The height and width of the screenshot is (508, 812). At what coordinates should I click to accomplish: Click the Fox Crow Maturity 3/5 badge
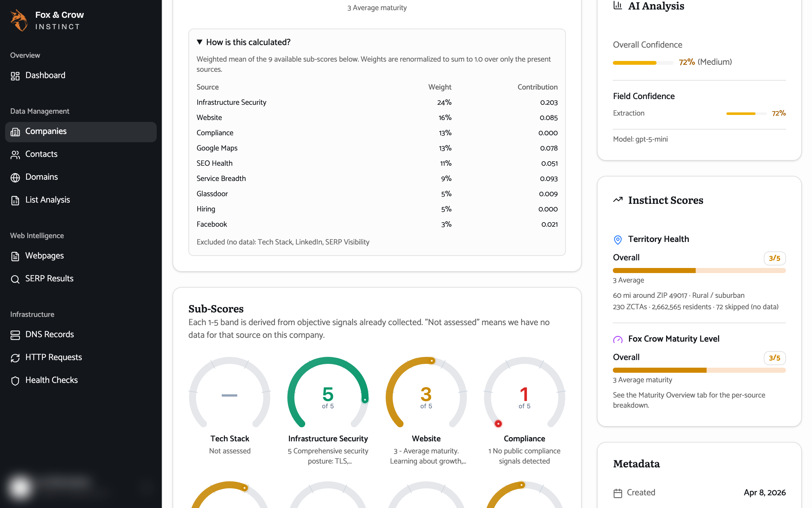pos(775,358)
